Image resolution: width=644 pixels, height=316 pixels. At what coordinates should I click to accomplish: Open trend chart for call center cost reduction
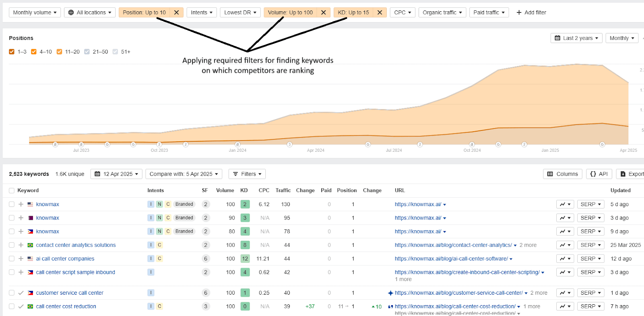[565, 307]
